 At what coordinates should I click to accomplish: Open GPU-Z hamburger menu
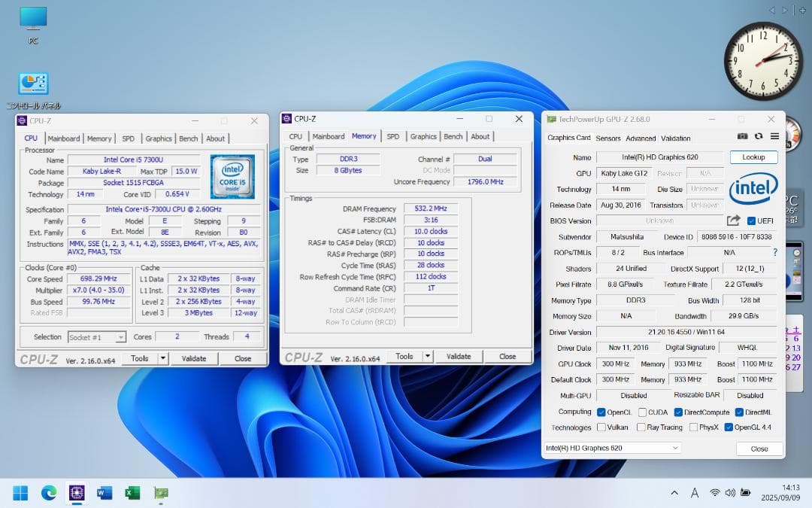[x=774, y=135]
